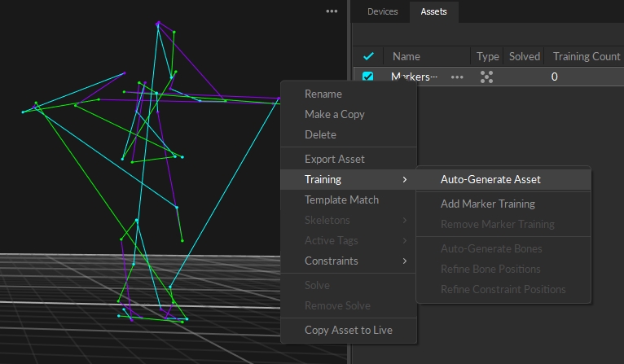The height and width of the screenshot is (364, 624).
Task: Select Export Asset menu entry
Action: pyautogui.click(x=334, y=159)
